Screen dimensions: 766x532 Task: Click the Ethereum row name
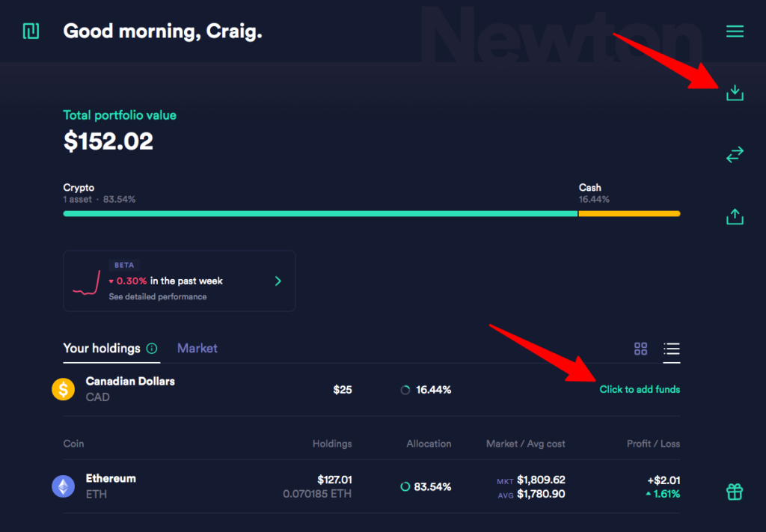click(111, 478)
